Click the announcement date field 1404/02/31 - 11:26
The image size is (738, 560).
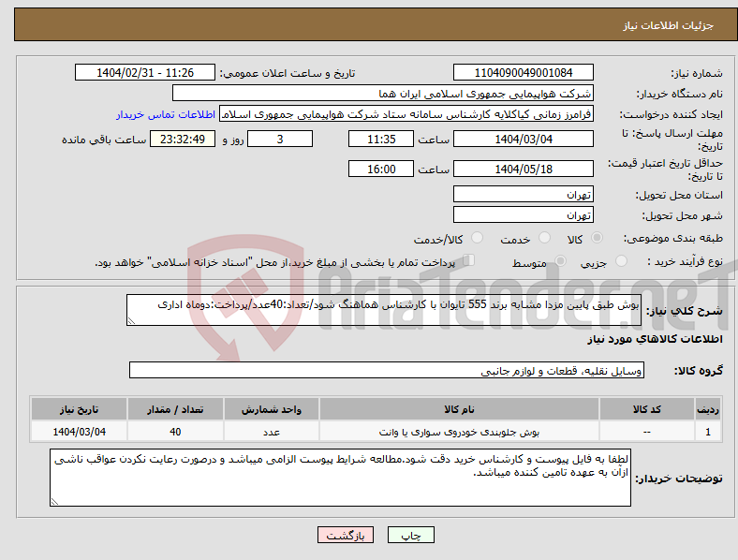pos(145,72)
